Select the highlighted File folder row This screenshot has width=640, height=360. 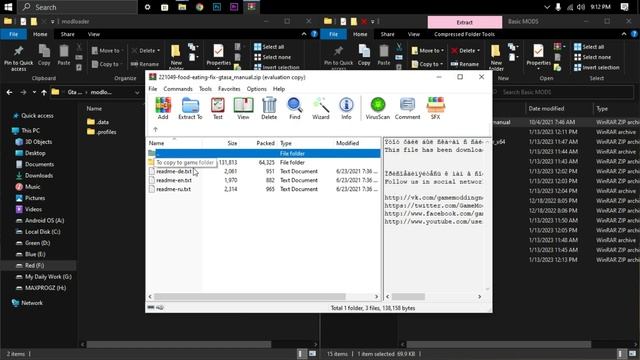[264, 153]
